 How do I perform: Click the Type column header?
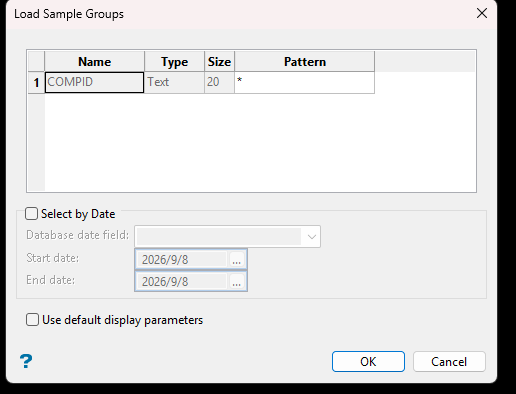[x=174, y=62]
